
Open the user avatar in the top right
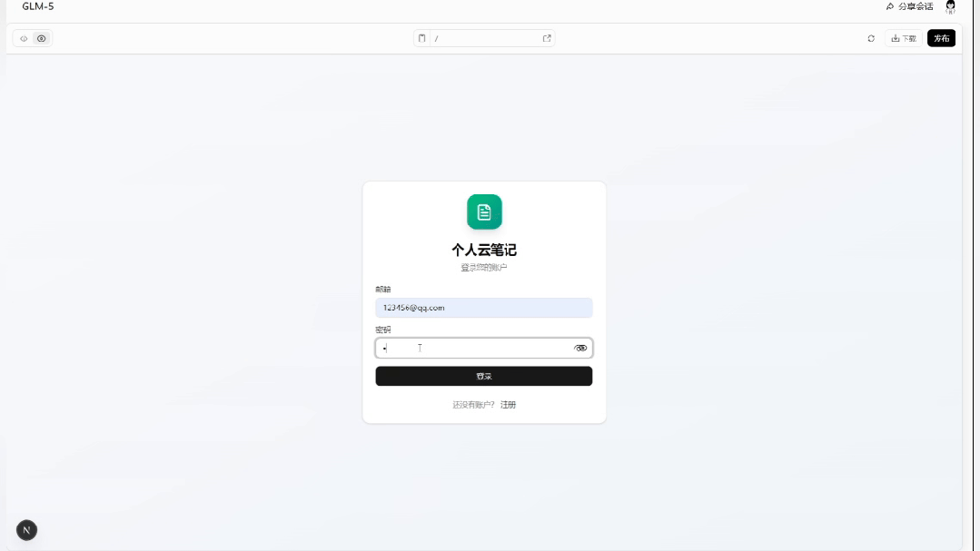point(950,6)
